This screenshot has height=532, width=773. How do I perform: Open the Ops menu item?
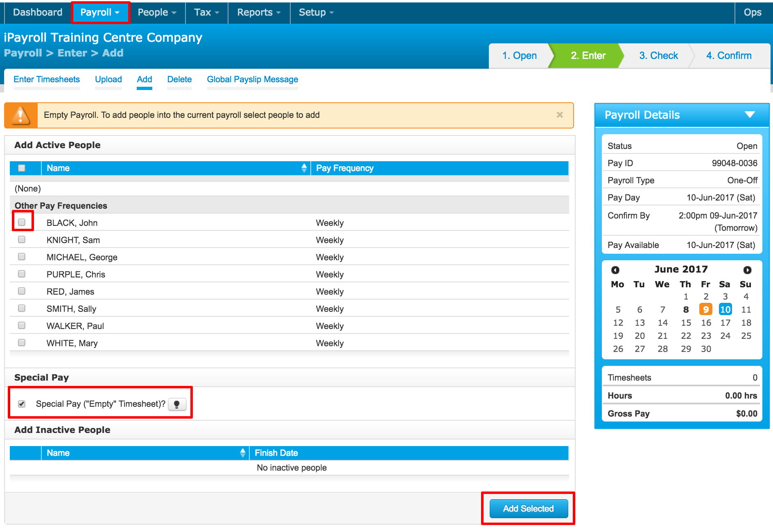[753, 12]
